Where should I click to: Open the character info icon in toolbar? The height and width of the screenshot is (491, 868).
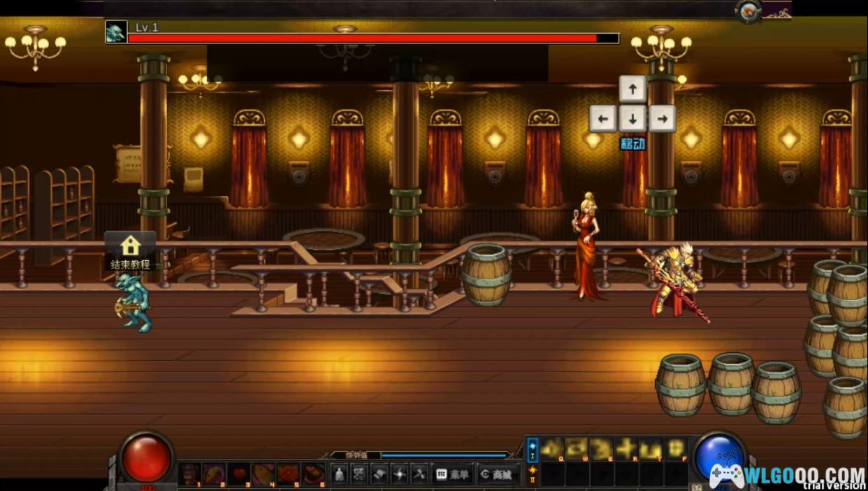(x=339, y=474)
